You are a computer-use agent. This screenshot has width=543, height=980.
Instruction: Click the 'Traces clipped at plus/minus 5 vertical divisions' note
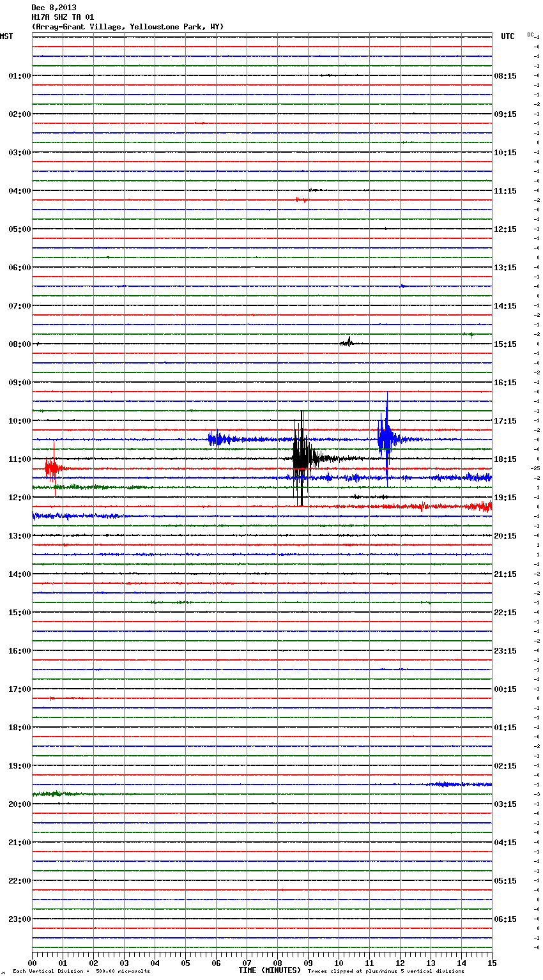coord(386,972)
